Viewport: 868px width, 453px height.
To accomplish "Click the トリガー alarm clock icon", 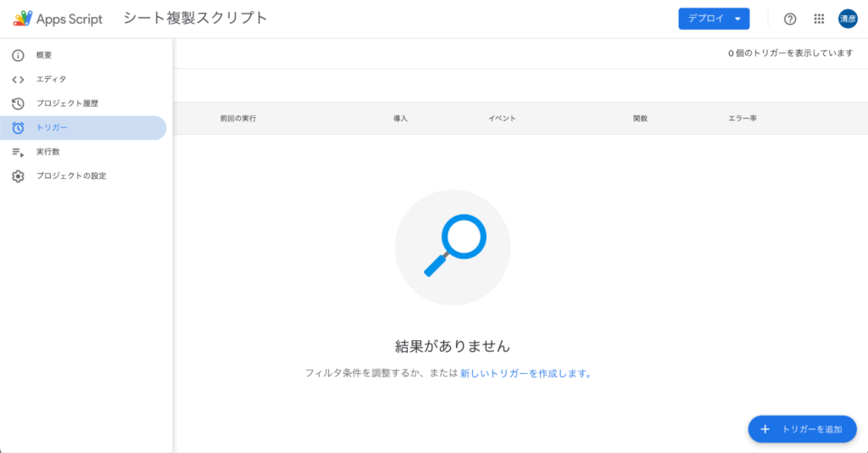I will pyautogui.click(x=19, y=128).
